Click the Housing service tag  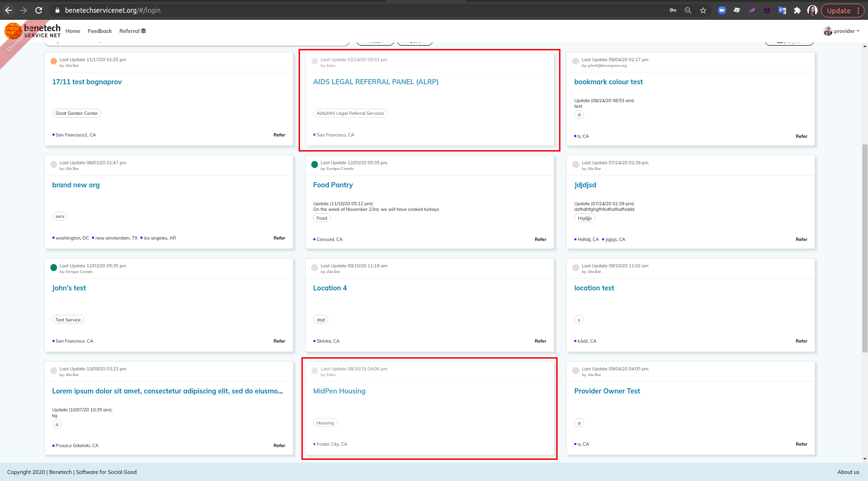click(x=325, y=423)
